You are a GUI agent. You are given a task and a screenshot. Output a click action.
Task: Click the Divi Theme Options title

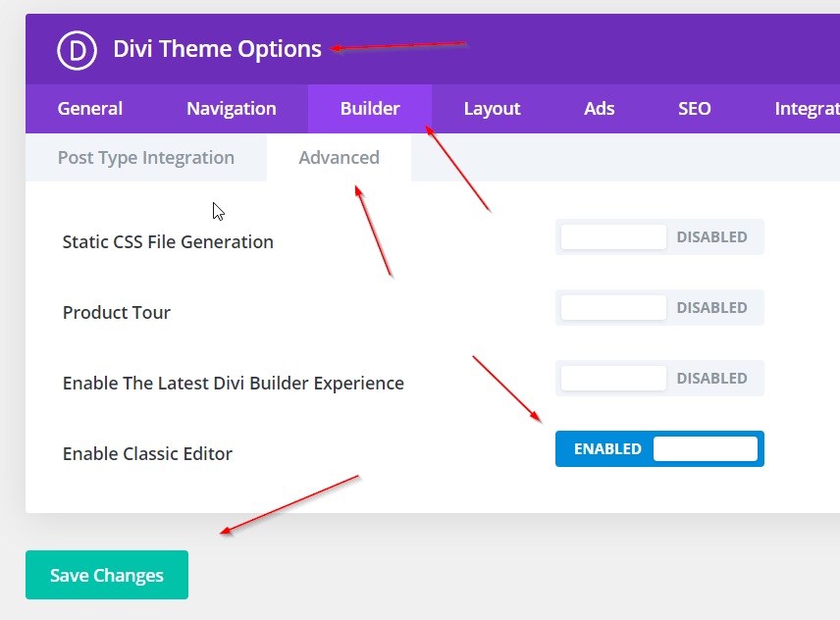pyautogui.click(x=217, y=49)
